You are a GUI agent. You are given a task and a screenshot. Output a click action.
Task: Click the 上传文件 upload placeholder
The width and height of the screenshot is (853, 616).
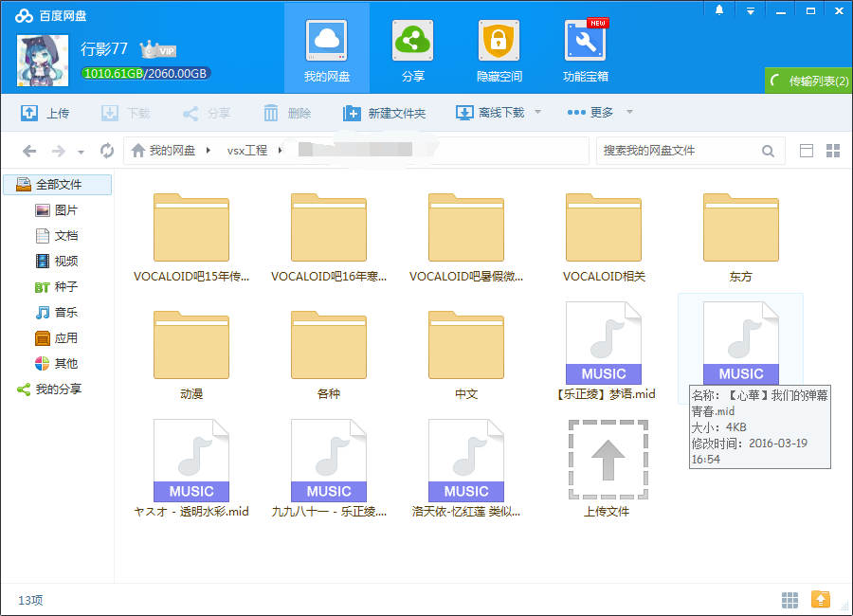pos(608,468)
